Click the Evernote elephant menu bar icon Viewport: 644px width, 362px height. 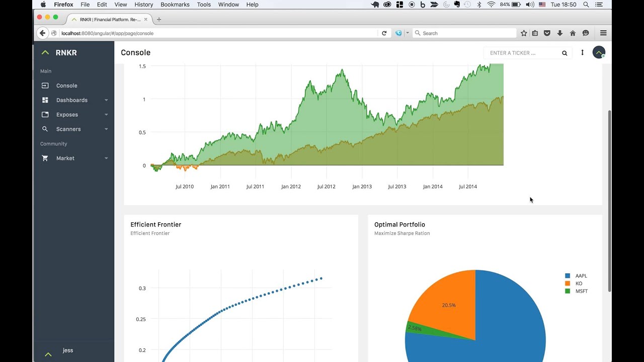coord(457,5)
